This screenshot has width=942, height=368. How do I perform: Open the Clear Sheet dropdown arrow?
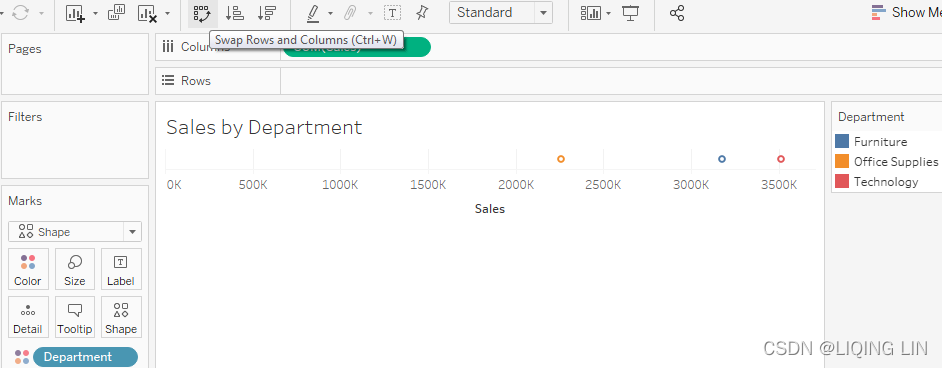(x=167, y=13)
